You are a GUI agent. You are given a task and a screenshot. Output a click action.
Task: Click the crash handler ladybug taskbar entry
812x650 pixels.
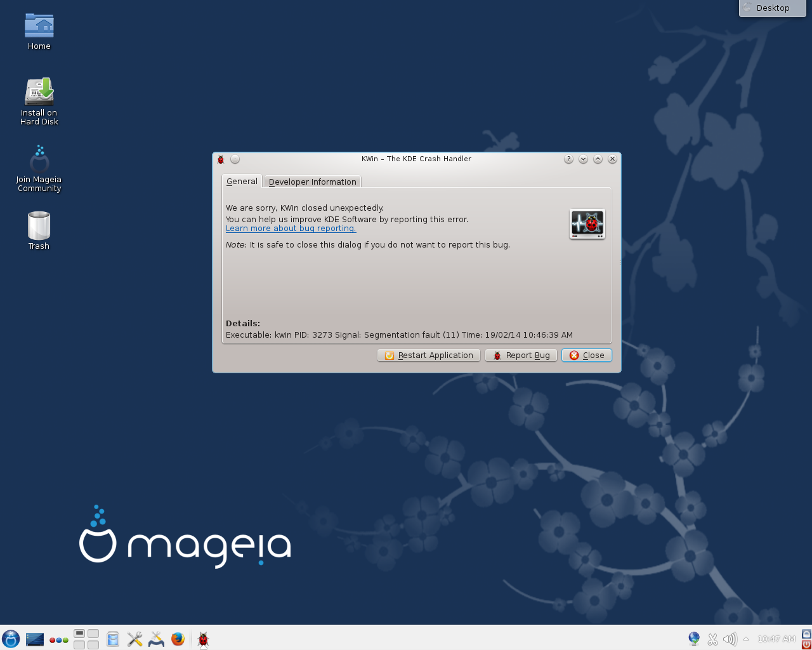203,639
